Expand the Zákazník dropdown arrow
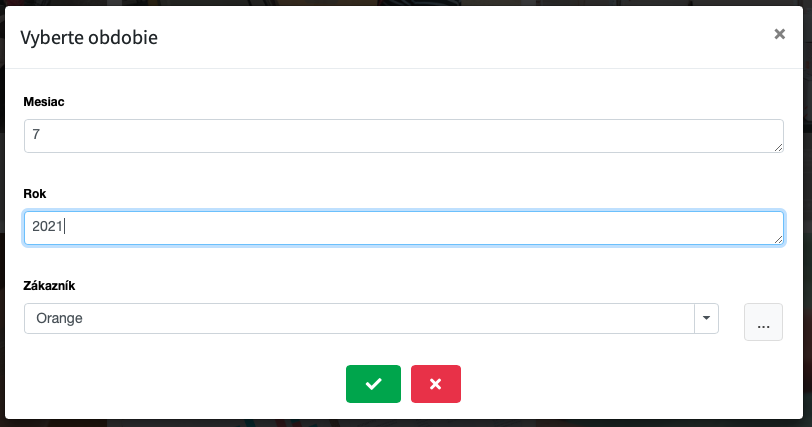This screenshot has width=812, height=427. 706,319
